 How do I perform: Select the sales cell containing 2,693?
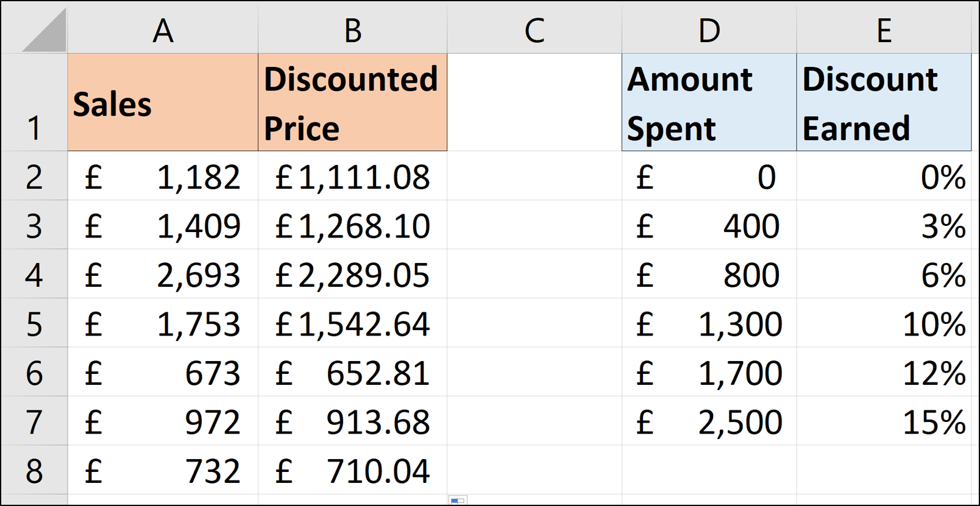[163, 275]
